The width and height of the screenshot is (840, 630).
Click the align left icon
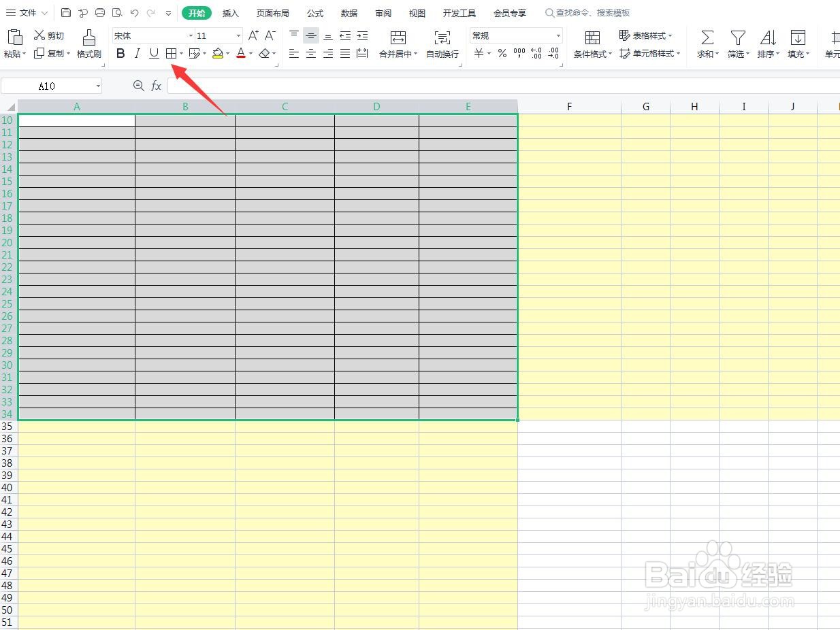(x=294, y=53)
